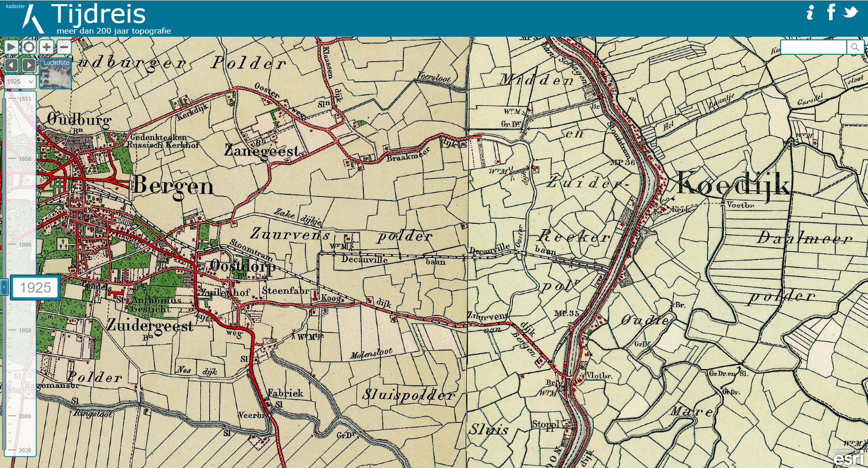Screen dimensions: 868x468
Task: Open the info icon in header
Action: click(x=810, y=12)
